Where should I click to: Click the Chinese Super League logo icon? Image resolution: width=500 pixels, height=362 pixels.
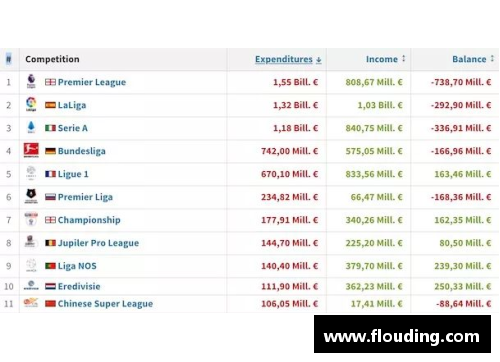coord(31,303)
